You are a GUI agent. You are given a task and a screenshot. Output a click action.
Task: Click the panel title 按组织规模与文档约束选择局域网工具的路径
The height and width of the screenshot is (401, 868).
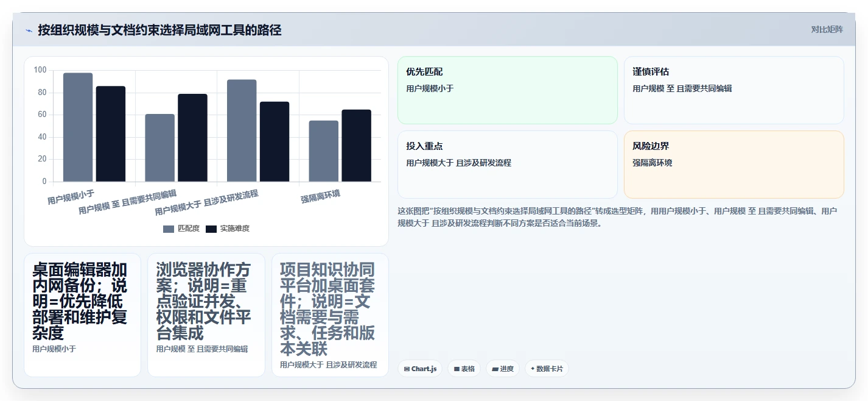[159, 30]
